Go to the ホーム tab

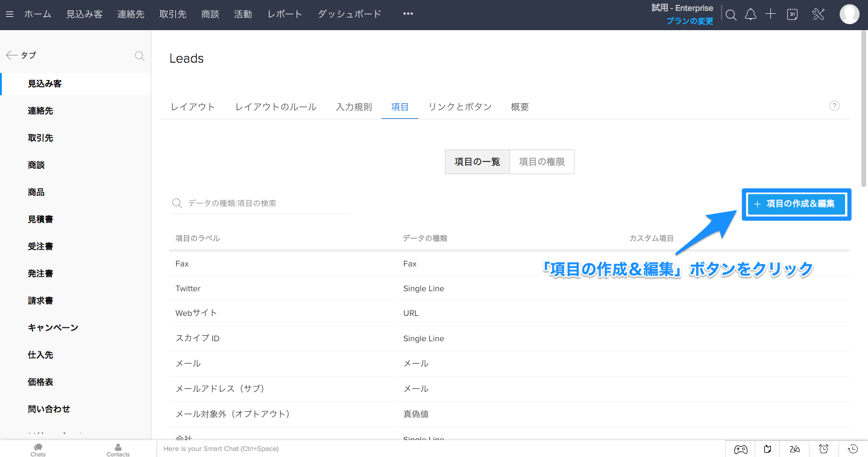[x=37, y=14]
